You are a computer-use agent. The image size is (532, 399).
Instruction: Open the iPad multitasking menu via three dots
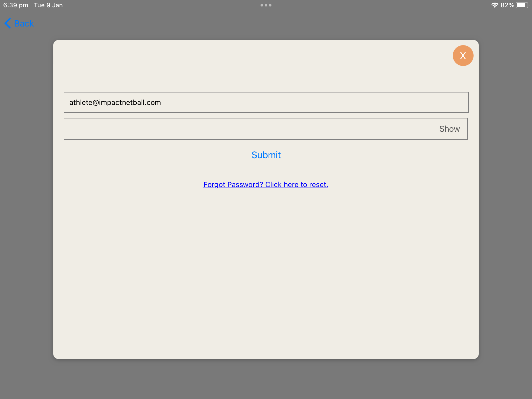[x=266, y=5]
